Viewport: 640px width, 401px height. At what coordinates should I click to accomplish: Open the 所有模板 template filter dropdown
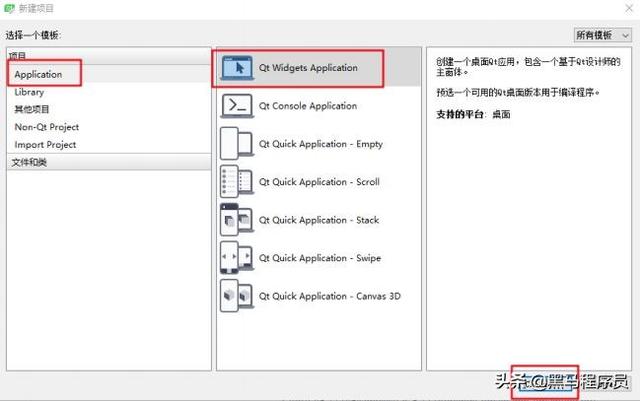coord(603,35)
